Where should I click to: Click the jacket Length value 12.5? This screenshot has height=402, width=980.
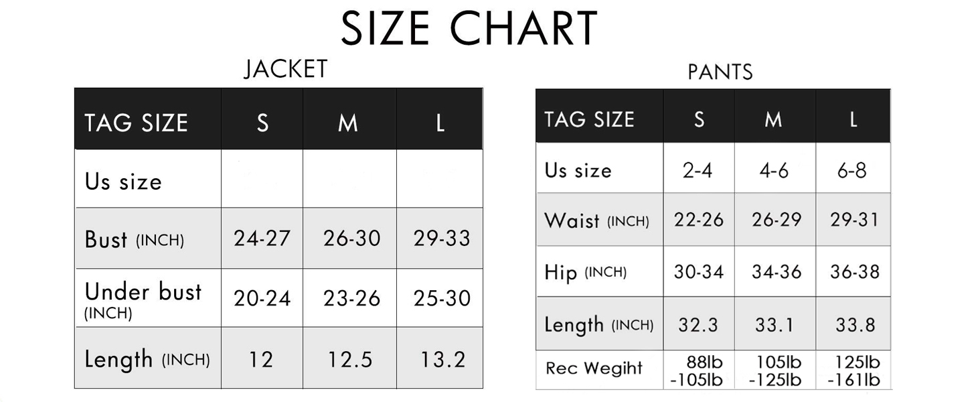tap(349, 360)
